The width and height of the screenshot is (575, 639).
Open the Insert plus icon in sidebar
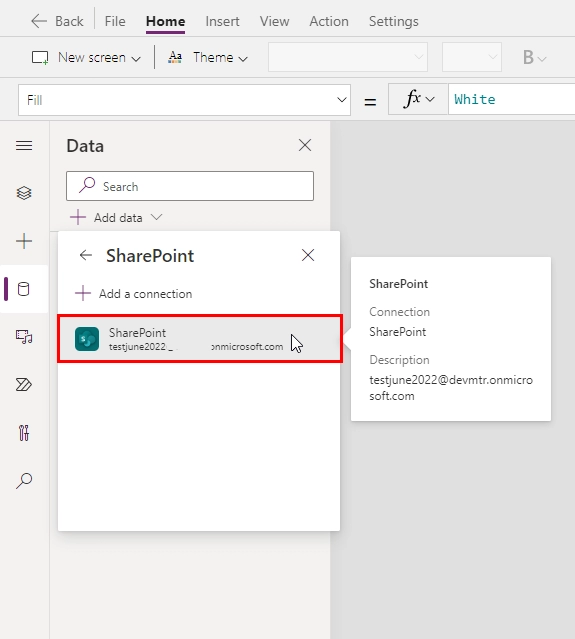pyautogui.click(x=24, y=241)
